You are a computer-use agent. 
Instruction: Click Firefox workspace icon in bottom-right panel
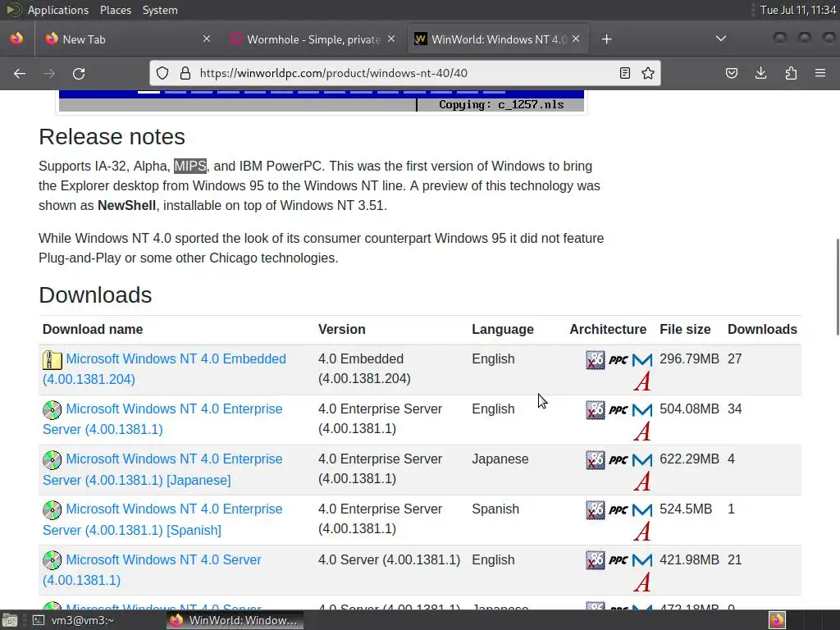777,620
